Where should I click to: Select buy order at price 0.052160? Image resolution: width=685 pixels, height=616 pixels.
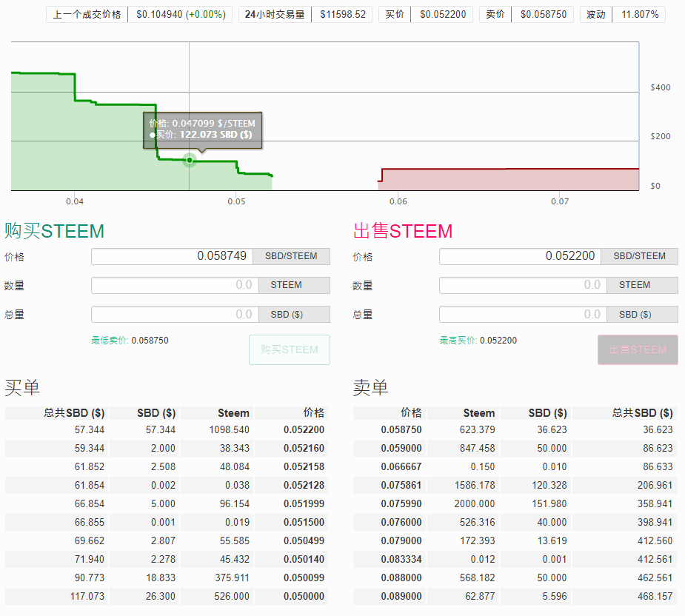(165, 448)
